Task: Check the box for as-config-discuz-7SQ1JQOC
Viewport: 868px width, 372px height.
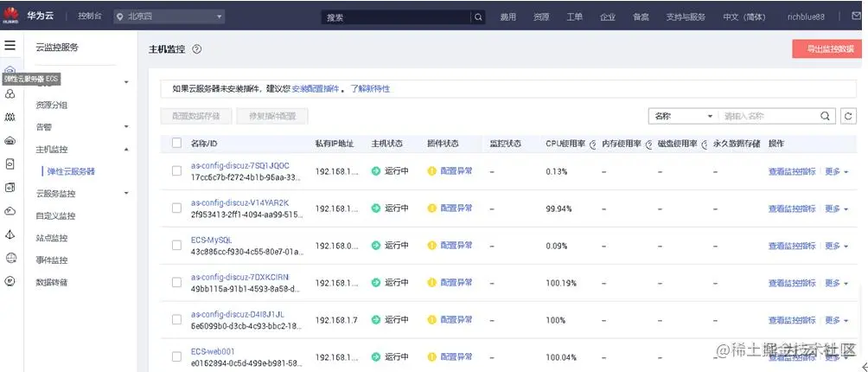Action: click(176, 171)
